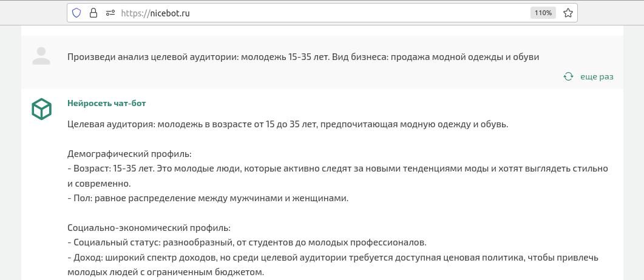Click the '- Доход: широкий спектр' line
This screenshot has width=644, height=280.
[x=333, y=258]
